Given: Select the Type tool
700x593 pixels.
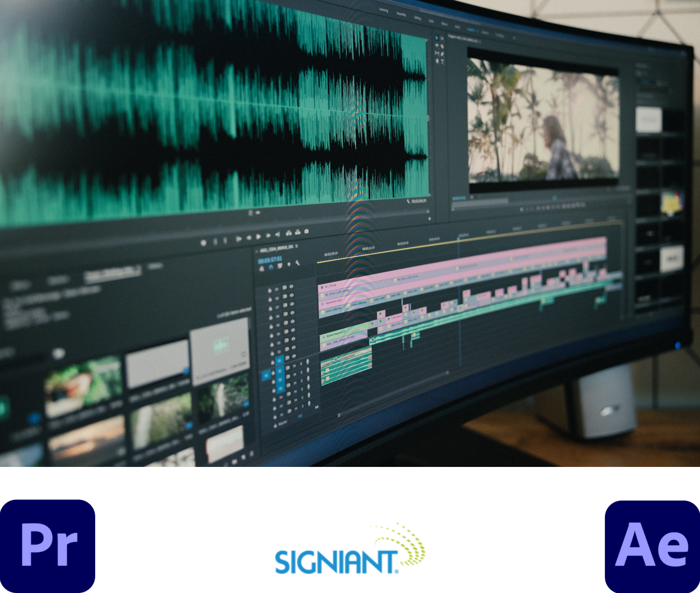Looking at the screenshot, I should click(442, 62).
